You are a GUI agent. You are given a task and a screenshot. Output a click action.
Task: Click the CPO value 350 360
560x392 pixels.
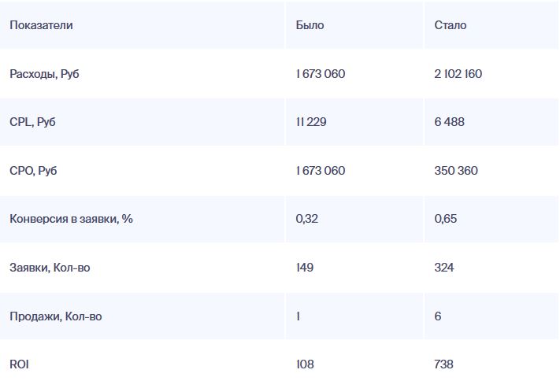coord(456,171)
